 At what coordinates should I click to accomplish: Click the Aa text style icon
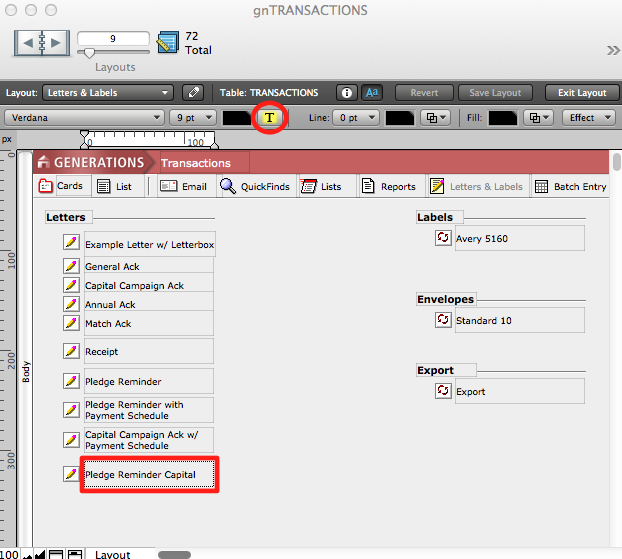pyautogui.click(x=371, y=93)
